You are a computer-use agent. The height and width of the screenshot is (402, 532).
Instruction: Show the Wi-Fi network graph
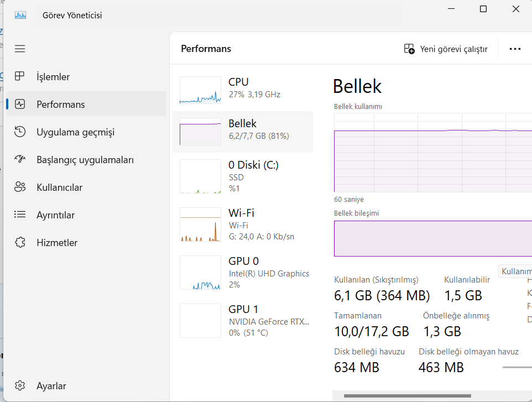tap(242, 225)
